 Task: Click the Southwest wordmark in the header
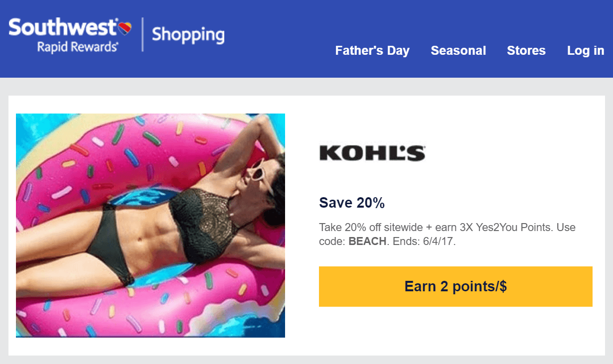[x=63, y=26]
